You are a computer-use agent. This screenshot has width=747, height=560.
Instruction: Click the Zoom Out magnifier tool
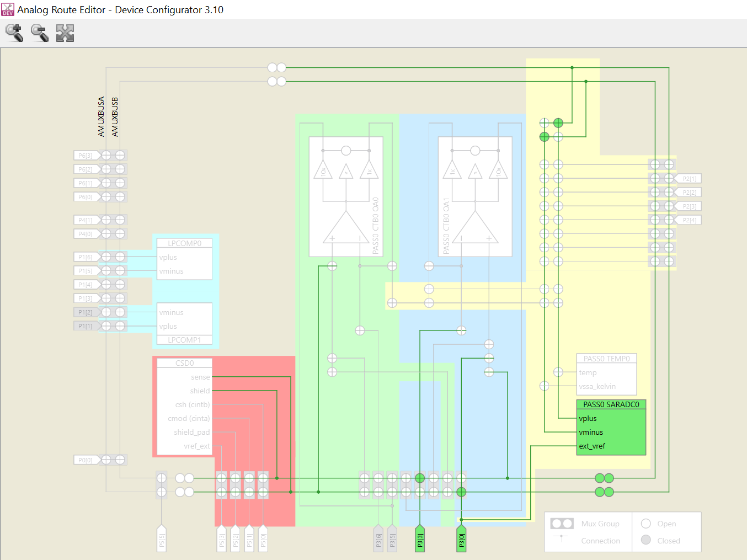point(40,33)
